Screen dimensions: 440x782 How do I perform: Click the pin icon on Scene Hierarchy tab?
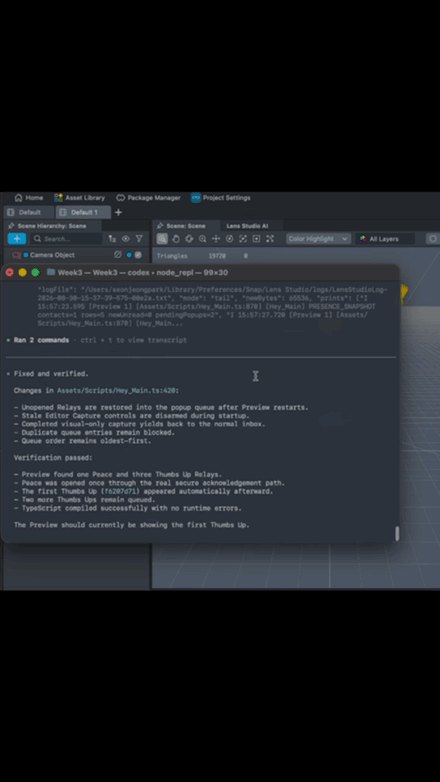[x=11, y=226]
